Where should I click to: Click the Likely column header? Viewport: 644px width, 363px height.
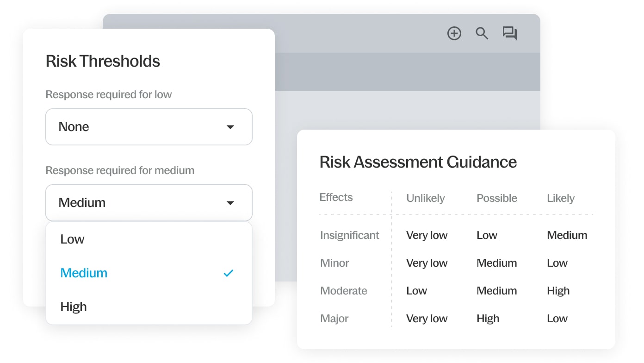pos(561,198)
